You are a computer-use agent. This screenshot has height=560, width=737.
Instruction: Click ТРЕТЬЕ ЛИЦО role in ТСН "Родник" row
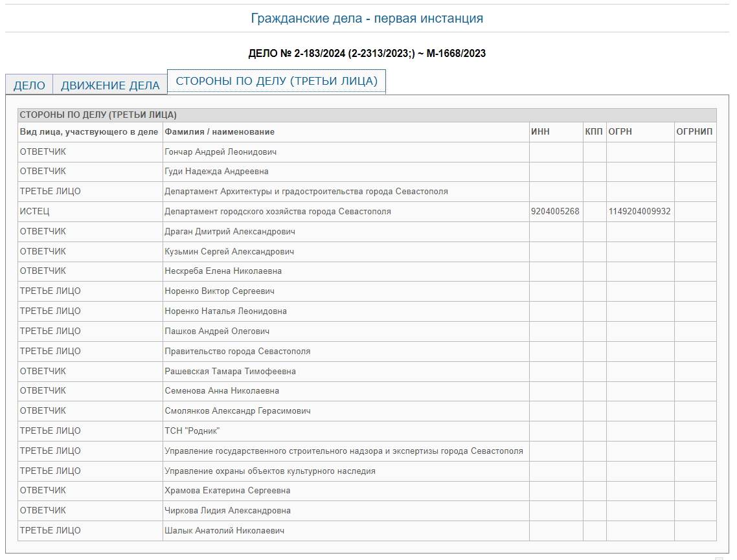(51, 431)
